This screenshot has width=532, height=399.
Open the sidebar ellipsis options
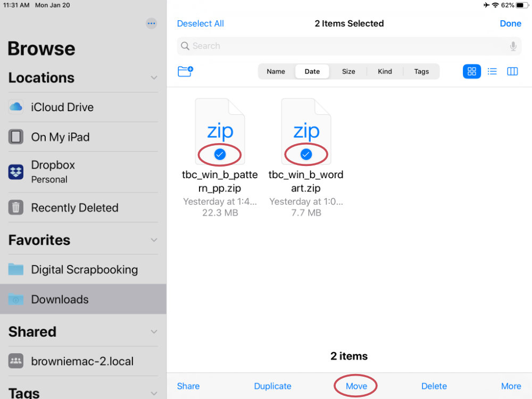click(x=151, y=23)
